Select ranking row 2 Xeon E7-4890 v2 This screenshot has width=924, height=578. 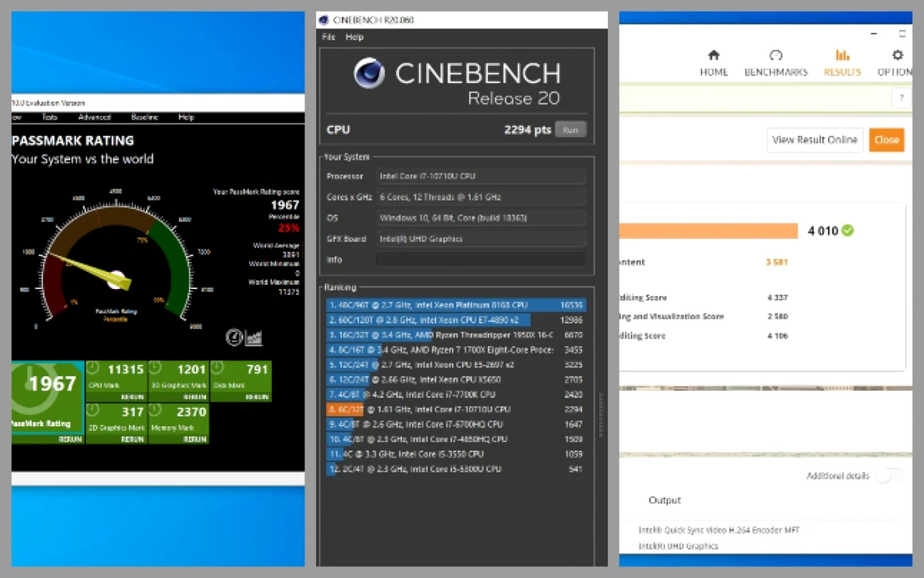coord(455,320)
